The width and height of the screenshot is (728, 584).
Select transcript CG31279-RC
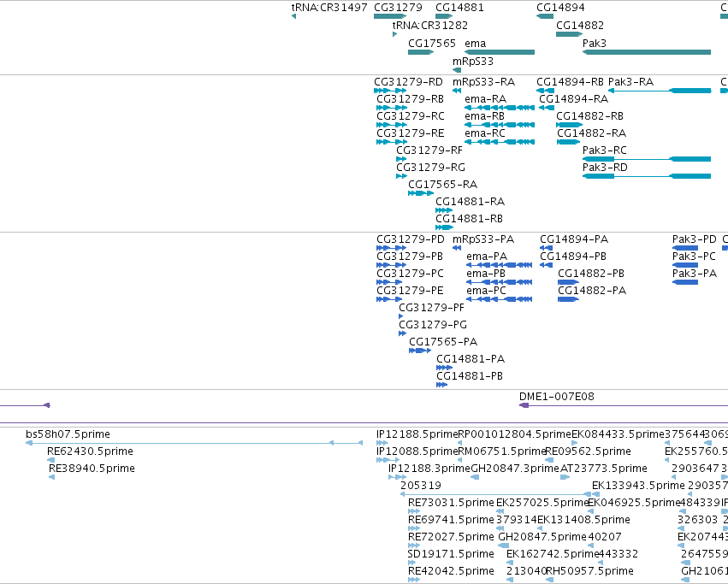411,116
